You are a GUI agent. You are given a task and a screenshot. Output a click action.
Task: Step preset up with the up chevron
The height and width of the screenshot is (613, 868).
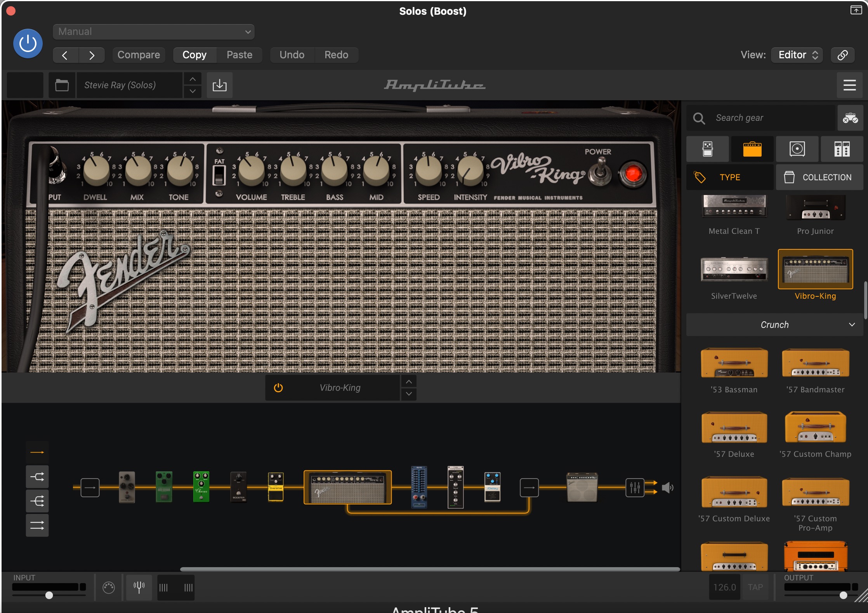193,79
